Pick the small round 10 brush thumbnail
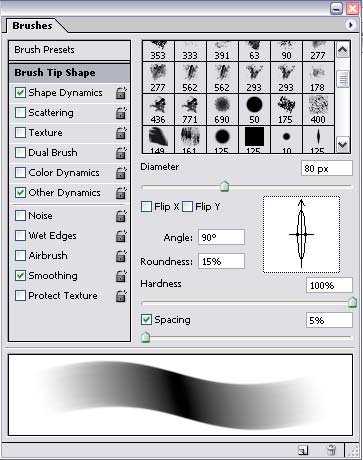This screenshot has width=363, height=460. coord(286,140)
